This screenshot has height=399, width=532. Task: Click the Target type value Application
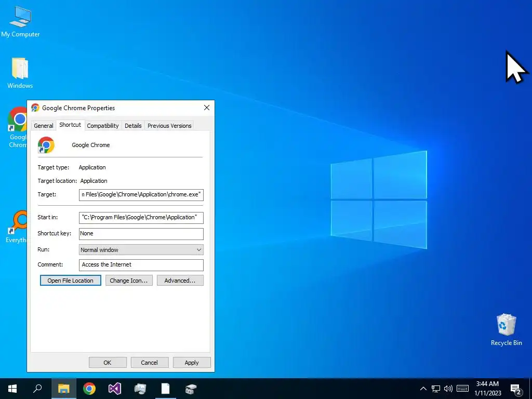click(x=92, y=167)
